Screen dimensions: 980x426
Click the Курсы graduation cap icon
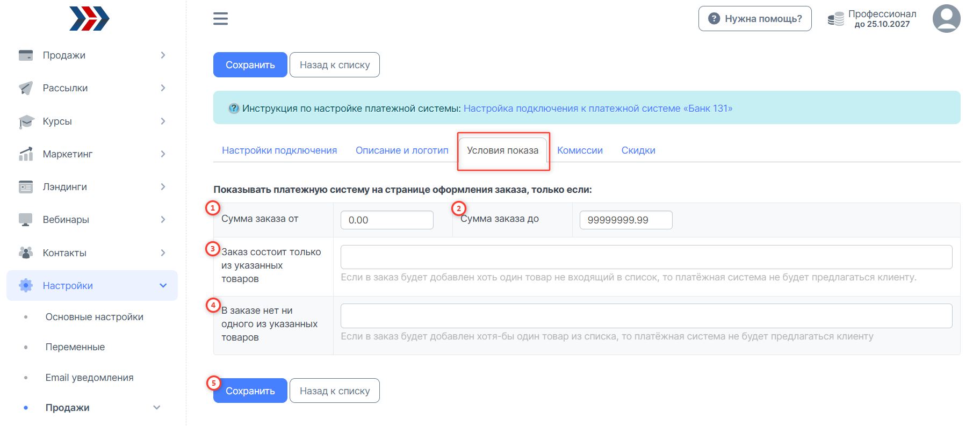pyautogui.click(x=26, y=121)
